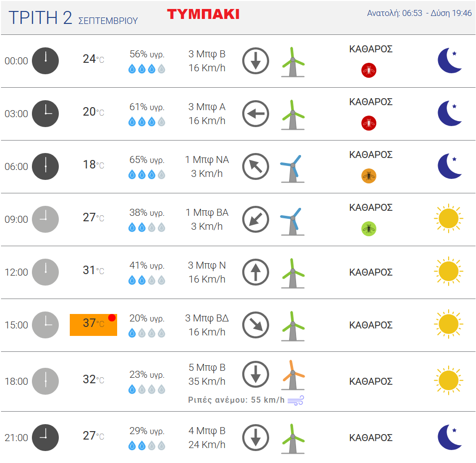Click the blue wind turbine at 06:00
Image resolution: width=476 pixels, height=463 pixels.
click(x=293, y=168)
